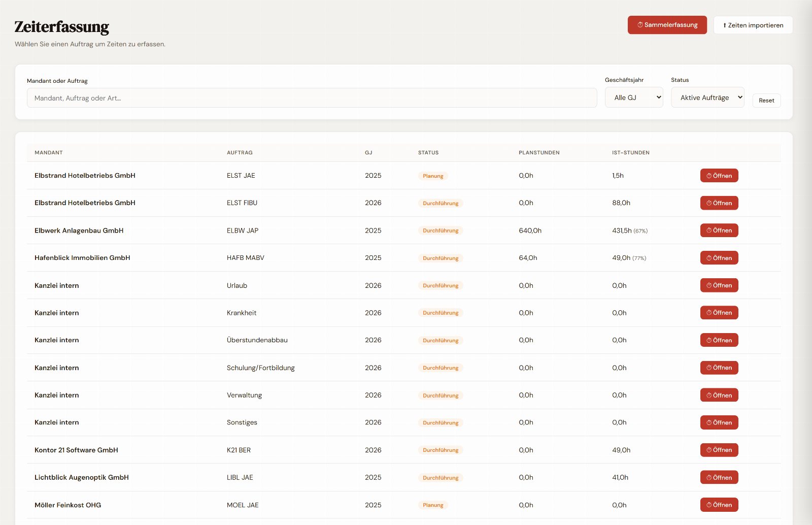Open the K21 BER order
The image size is (812, 525).
tap(719, 450)
